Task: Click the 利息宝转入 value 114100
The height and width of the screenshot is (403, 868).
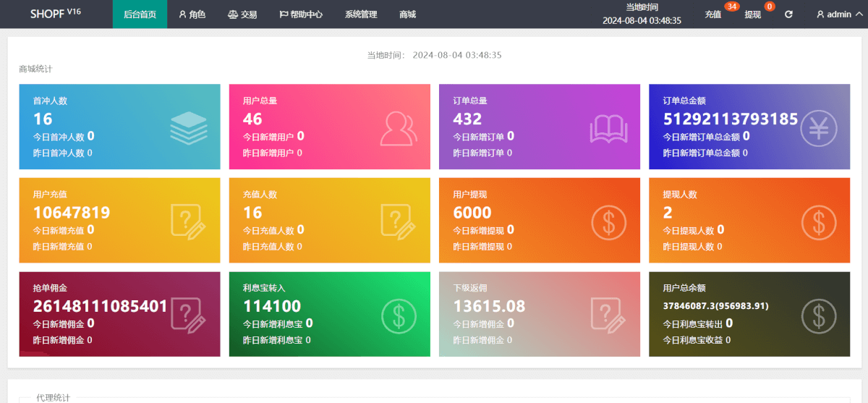Action: pyautogui.click(x=272, y=306)
